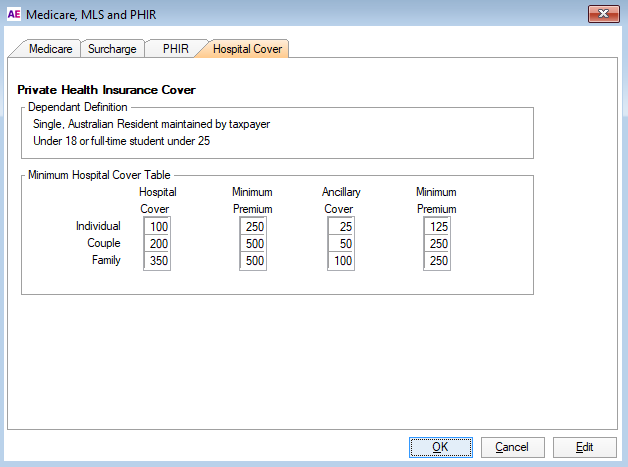Select Family hospital Minimum Premium field
Image resolution: width=628 pixels, height=467 pixels.
coord(253,261)
